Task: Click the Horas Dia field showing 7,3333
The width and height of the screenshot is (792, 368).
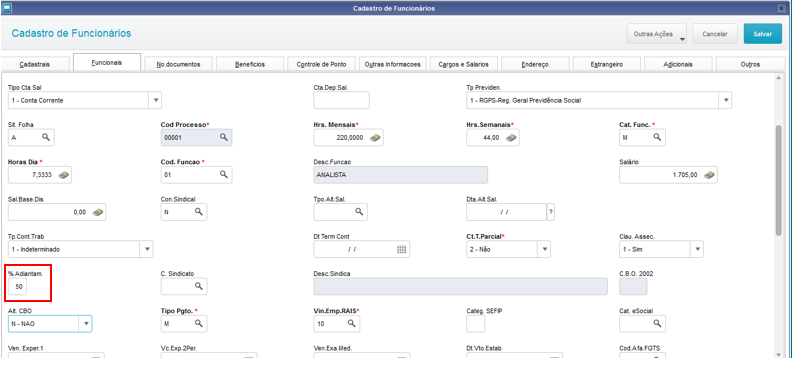Action: coord(40,175)
